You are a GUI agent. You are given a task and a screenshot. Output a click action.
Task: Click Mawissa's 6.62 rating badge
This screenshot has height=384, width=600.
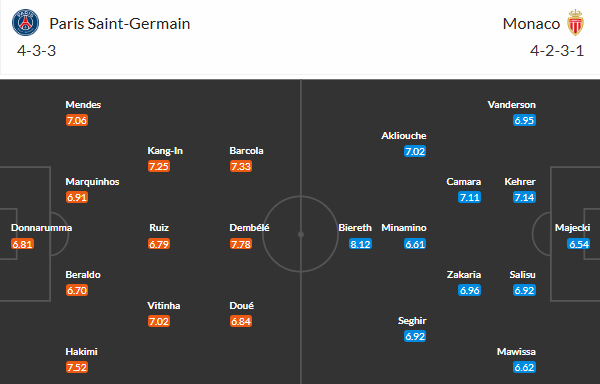coord(524,367)
